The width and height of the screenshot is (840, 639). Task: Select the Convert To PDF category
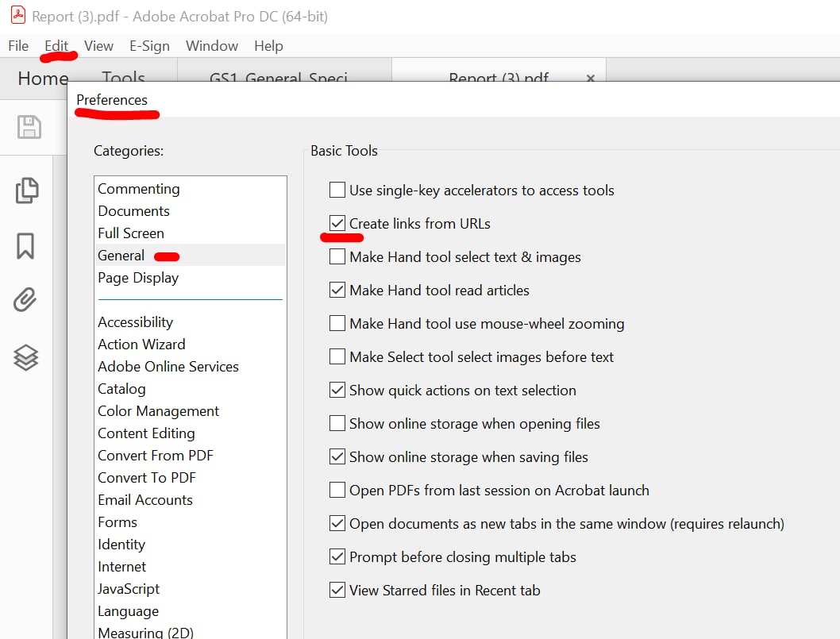point(191,478)
